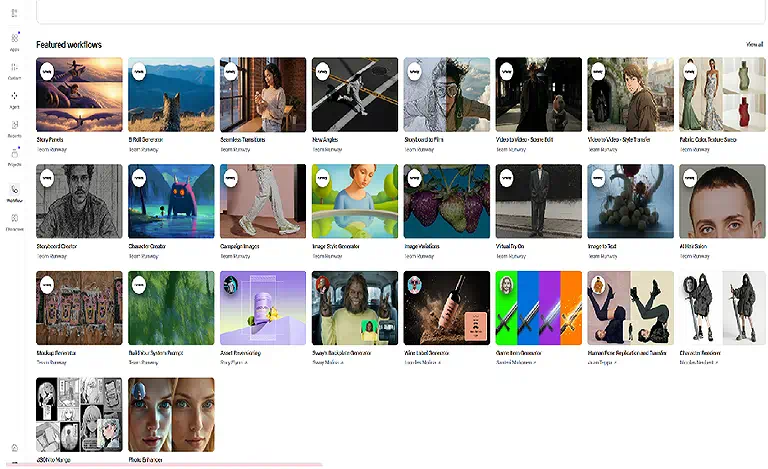Click the 'Campaign Images' title text
768x469 pixels.
[x=240, y=246]
